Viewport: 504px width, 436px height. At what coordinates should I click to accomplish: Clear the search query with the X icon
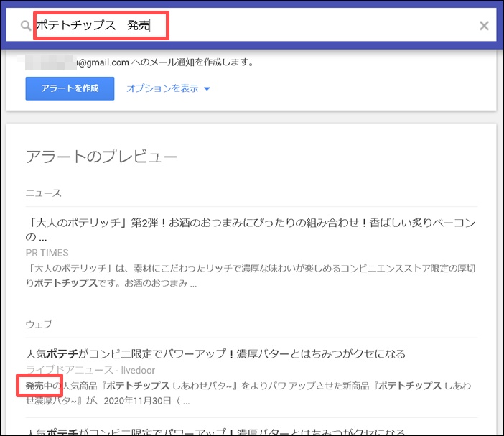pos(484,26)
